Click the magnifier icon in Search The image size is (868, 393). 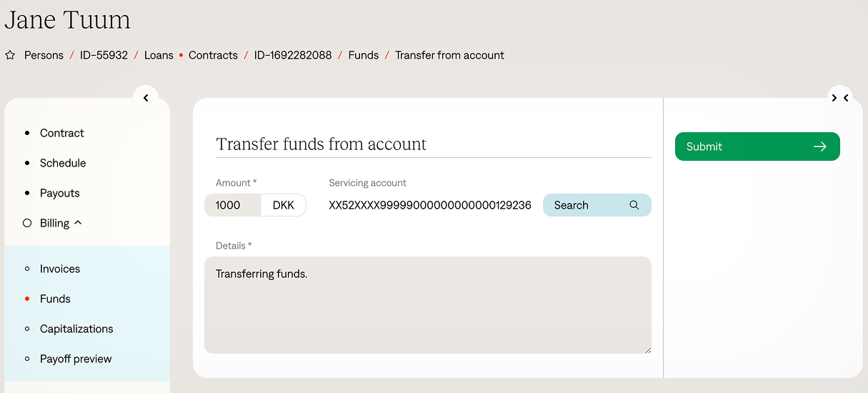634,205
